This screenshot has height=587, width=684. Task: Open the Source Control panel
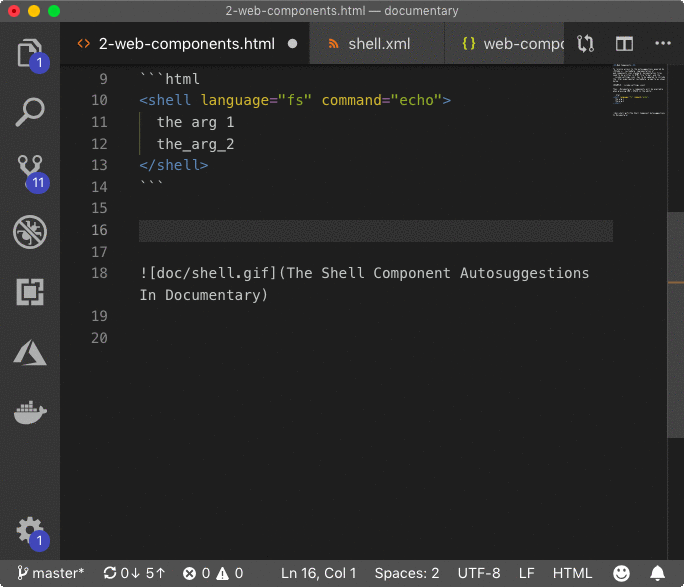coord(30,172)
